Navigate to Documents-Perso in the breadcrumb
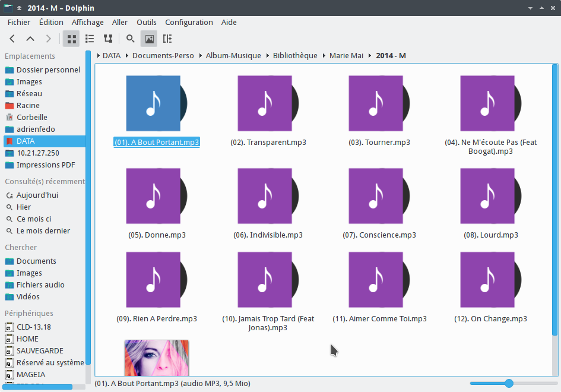Screen dimensions: 561x392 [163, 55]
